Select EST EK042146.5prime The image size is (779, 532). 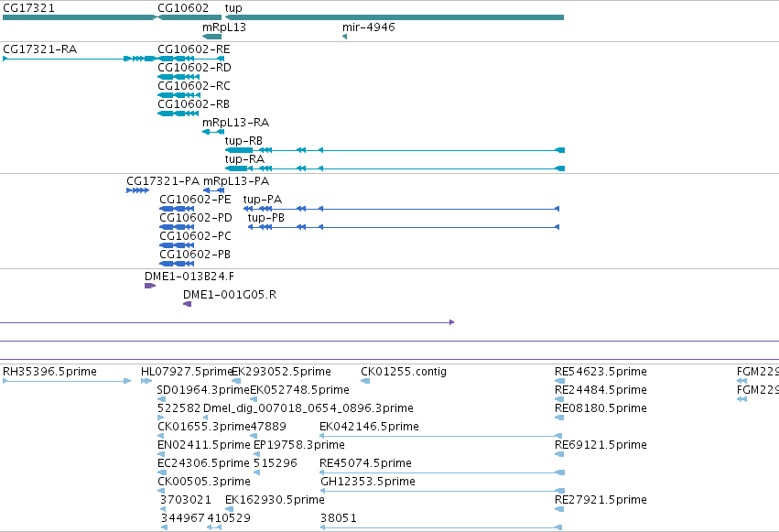point(369,428)
